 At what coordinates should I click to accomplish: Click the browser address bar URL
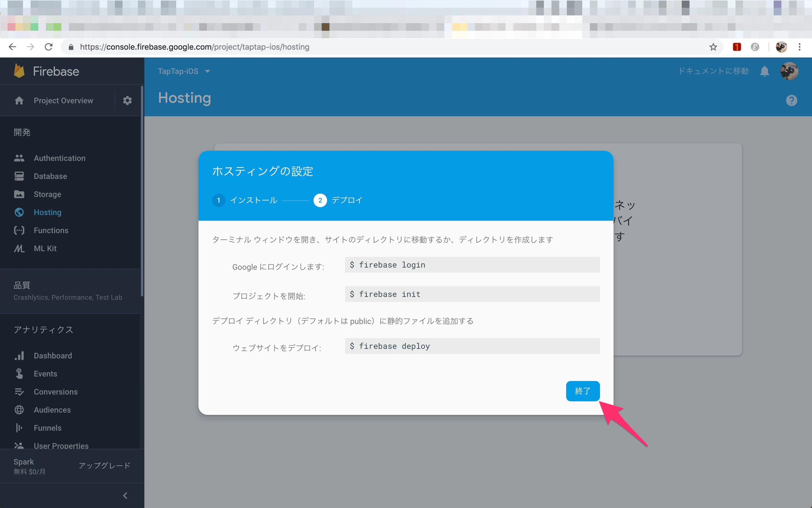(195, 47)
